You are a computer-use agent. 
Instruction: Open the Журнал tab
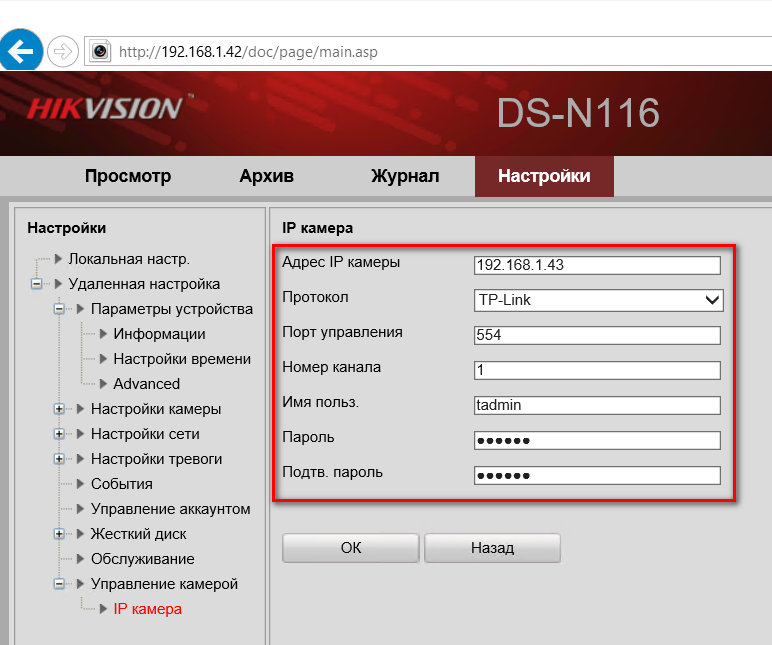pyautogui.click(x=405, y=176)
